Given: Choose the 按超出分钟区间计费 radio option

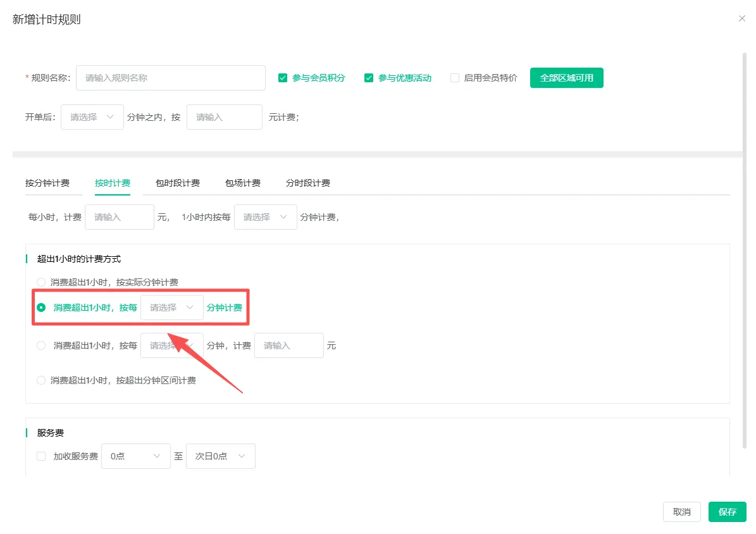Looking at the screenshot, I should pyautogui.click(x=41, y=380).
